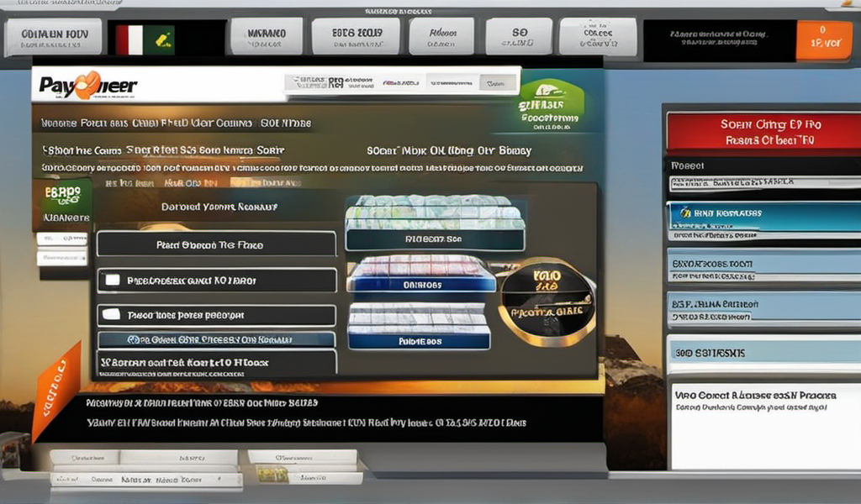
Task: Click the green badge beside the header
Action: pos(550,108)
